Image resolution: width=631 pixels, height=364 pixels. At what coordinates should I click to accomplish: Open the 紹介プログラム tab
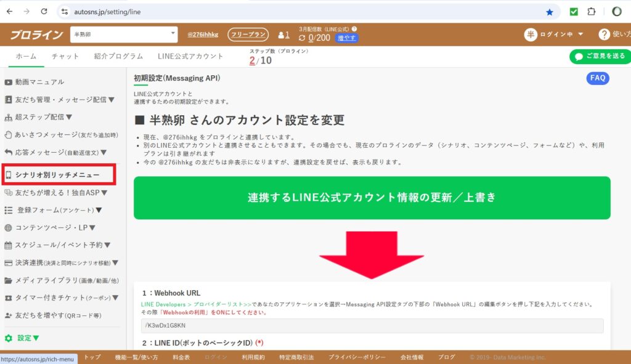click(118, 56)
